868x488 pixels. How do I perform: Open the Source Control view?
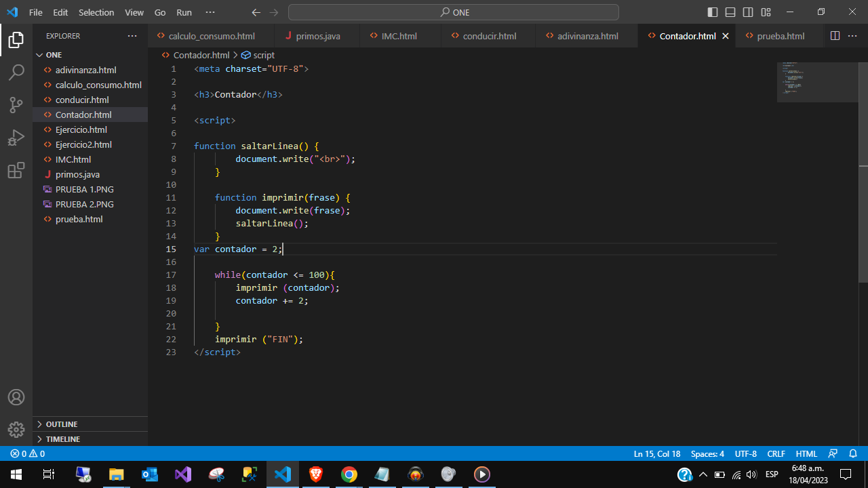pyautogui.click(x=16, y=105)
